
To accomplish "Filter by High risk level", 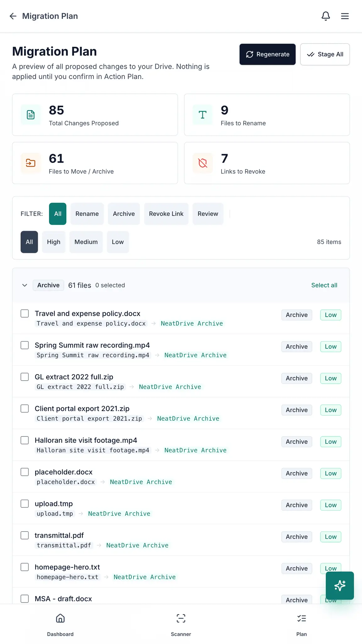I will pos(54,242).
